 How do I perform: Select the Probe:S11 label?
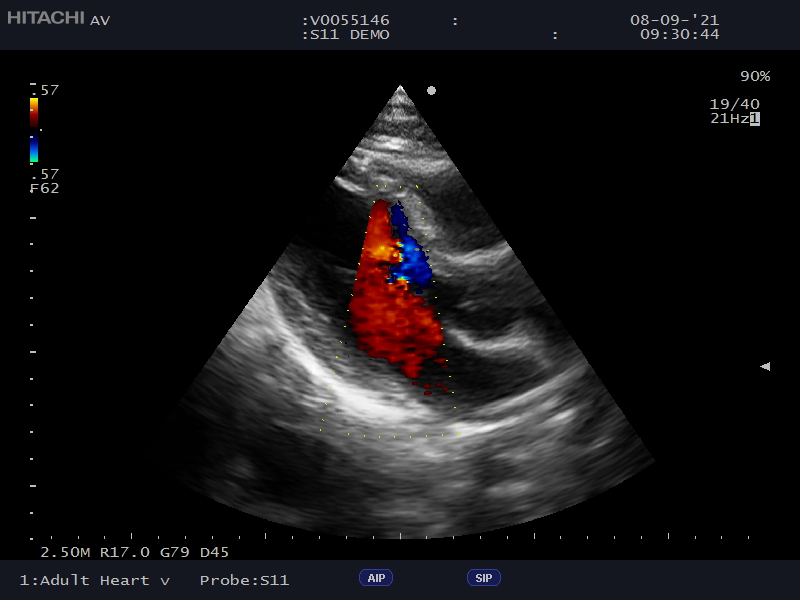point(244,580)
